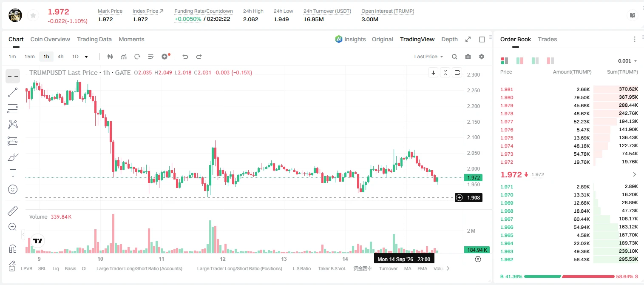Enable the EMA indicator
Viewport: 644px width, 285px height.
422,268
